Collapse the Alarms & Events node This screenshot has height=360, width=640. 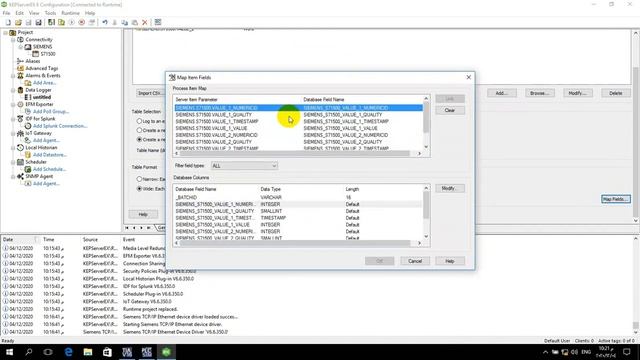tap(13, 76)
